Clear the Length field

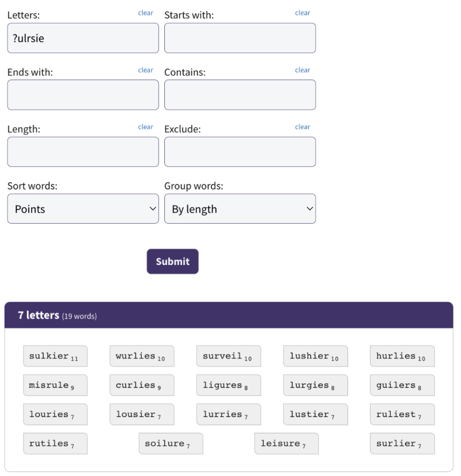click(146, 126)
